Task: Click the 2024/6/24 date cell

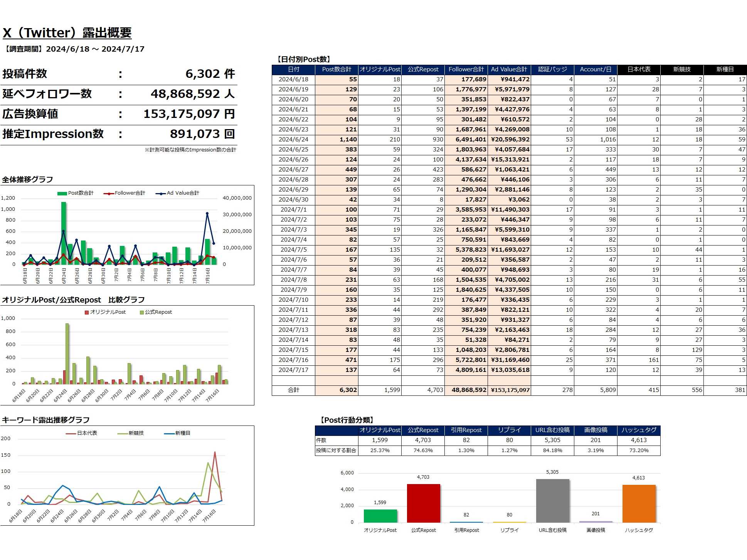Action: [x=293, y=140]
